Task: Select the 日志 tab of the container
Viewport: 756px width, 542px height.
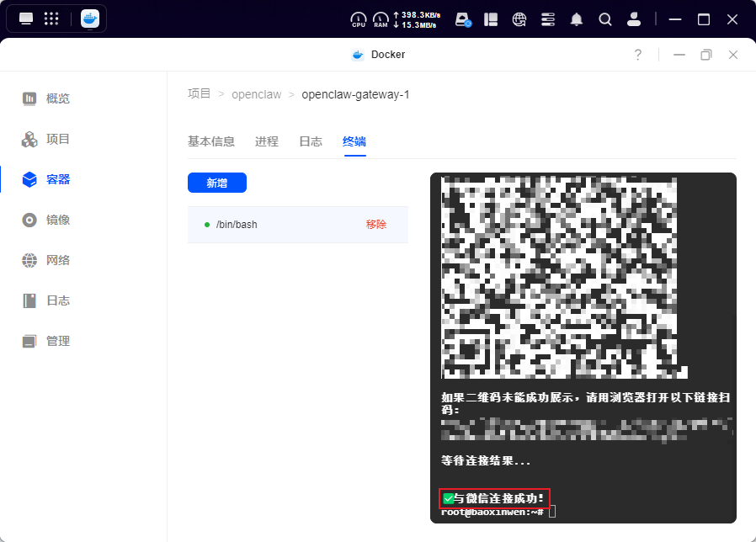Action: (310, 141)
